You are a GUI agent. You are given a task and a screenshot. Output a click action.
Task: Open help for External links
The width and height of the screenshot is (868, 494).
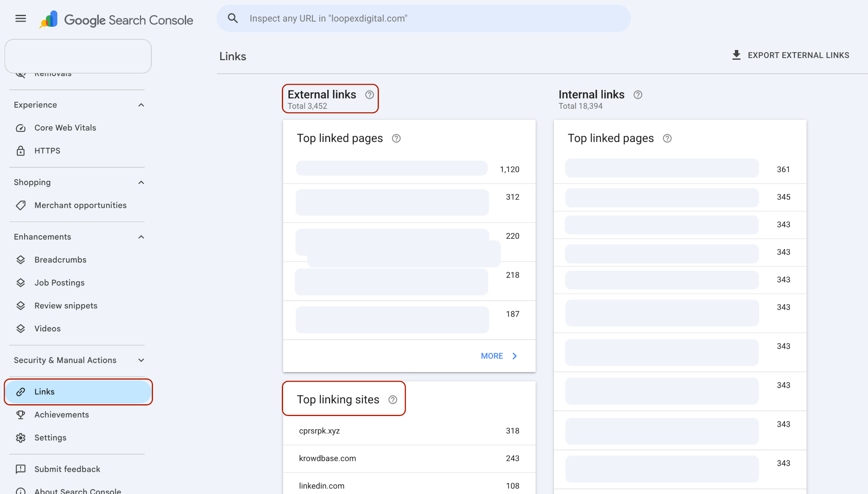point(370,94)
